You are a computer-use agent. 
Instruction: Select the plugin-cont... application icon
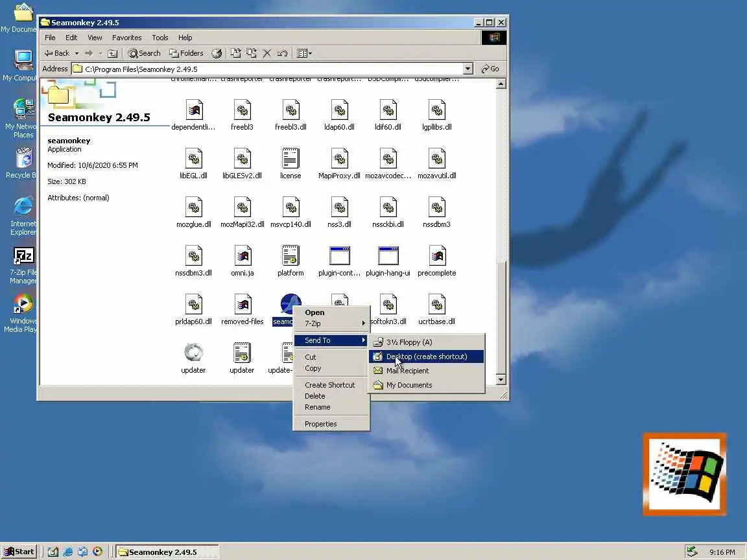[x=339, y=256]
